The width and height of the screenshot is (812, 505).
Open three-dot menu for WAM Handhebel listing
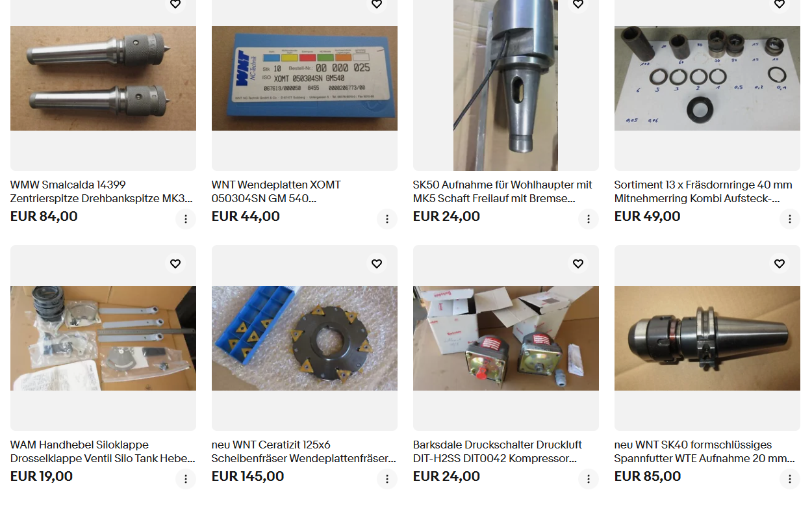point(186,479)
